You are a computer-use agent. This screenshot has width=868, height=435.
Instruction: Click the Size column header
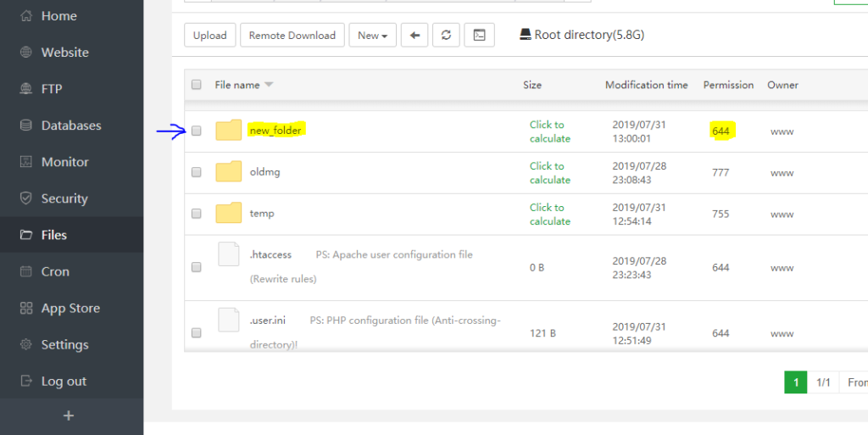(532, 85)
